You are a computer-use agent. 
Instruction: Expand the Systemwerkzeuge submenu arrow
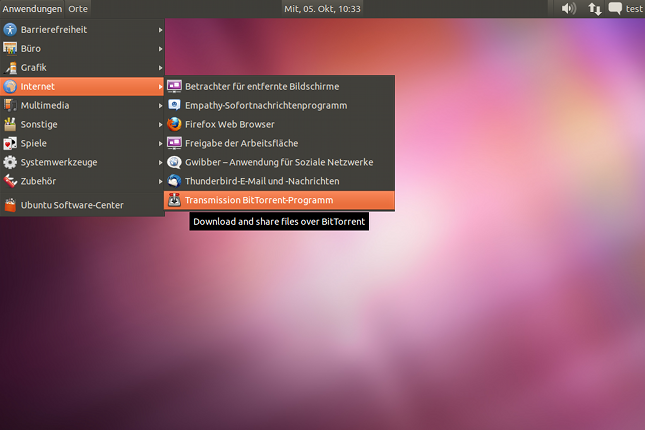(160, 163)
